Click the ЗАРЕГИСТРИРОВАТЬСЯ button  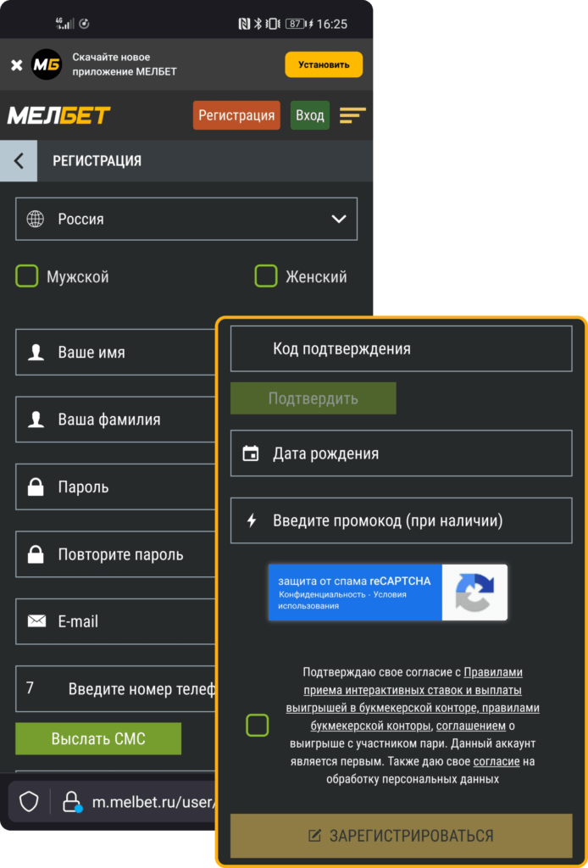tap(401, 835)
